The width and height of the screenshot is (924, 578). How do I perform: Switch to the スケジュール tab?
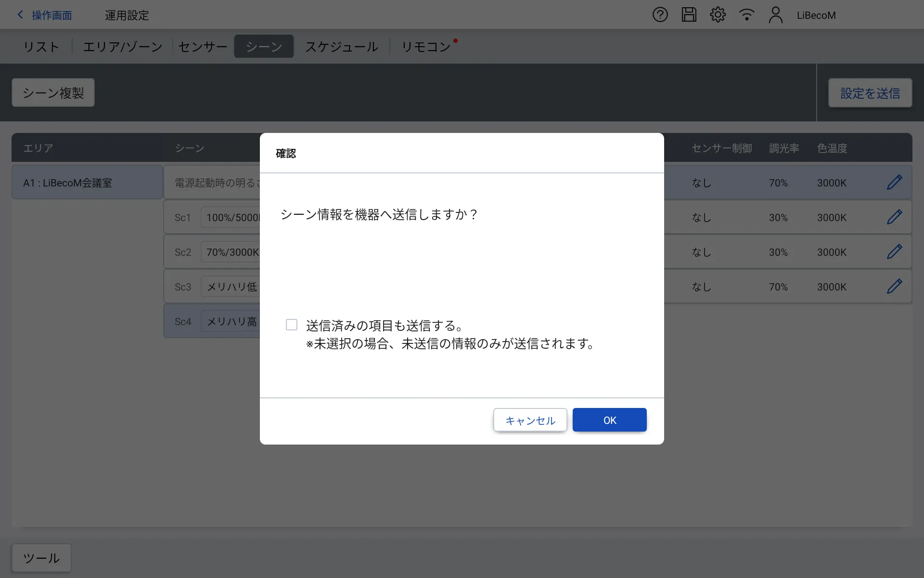(342, 47)
